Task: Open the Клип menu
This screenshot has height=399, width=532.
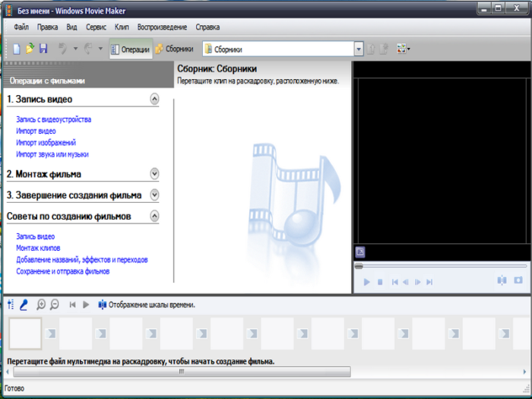Action: click(x=122, y=27)
